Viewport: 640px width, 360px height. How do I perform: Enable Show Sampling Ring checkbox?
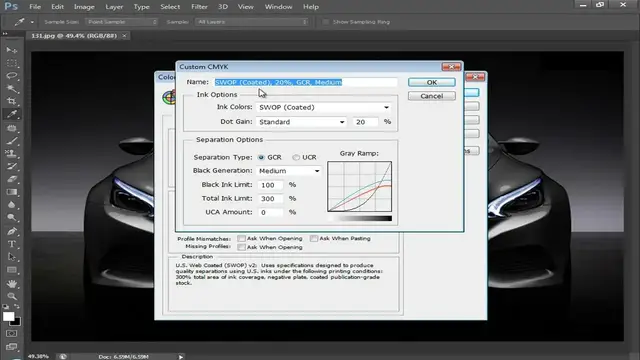pos(325,22)
